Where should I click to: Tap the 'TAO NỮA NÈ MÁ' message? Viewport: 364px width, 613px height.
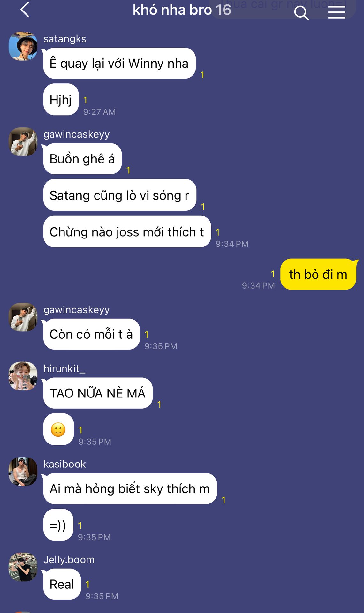pyautogui.click(x=98, y=393)
